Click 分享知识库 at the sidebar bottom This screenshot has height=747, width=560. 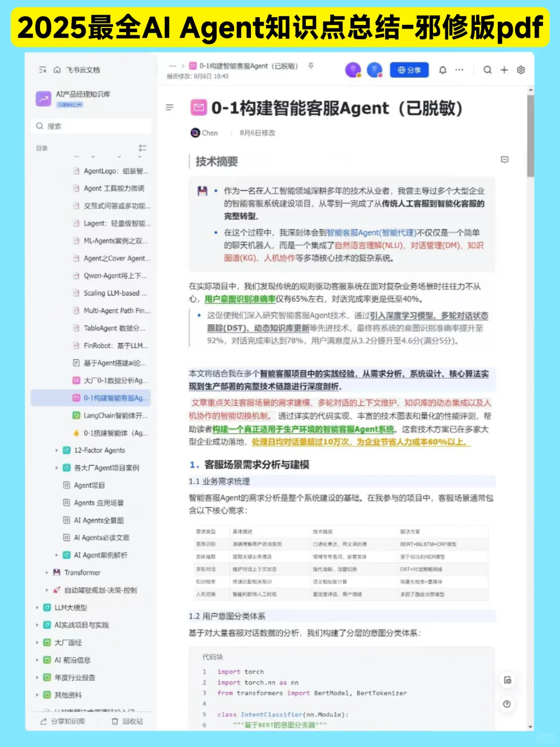click(x=63, y=721)
